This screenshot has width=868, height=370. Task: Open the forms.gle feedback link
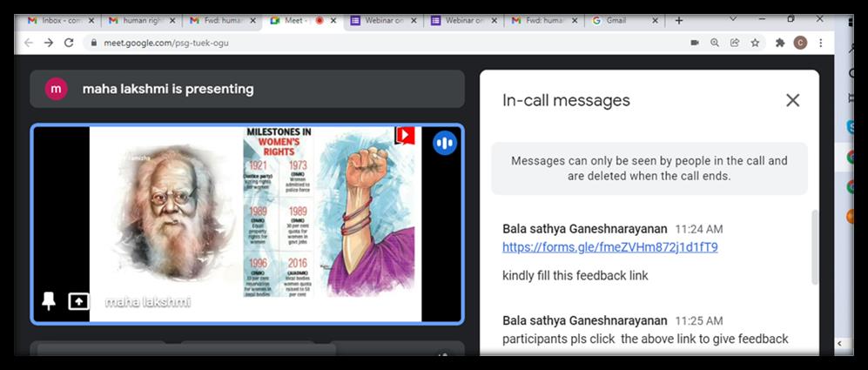[x=610, y=247]
